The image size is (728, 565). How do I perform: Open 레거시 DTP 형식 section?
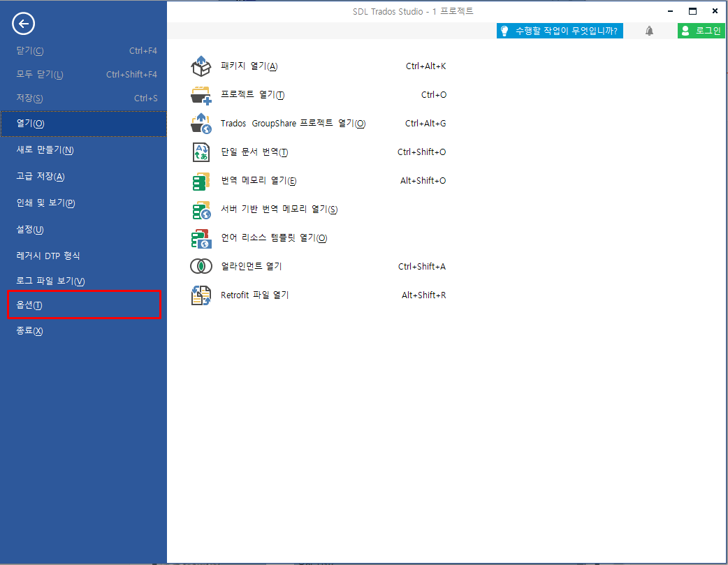(x=84, y=256)
